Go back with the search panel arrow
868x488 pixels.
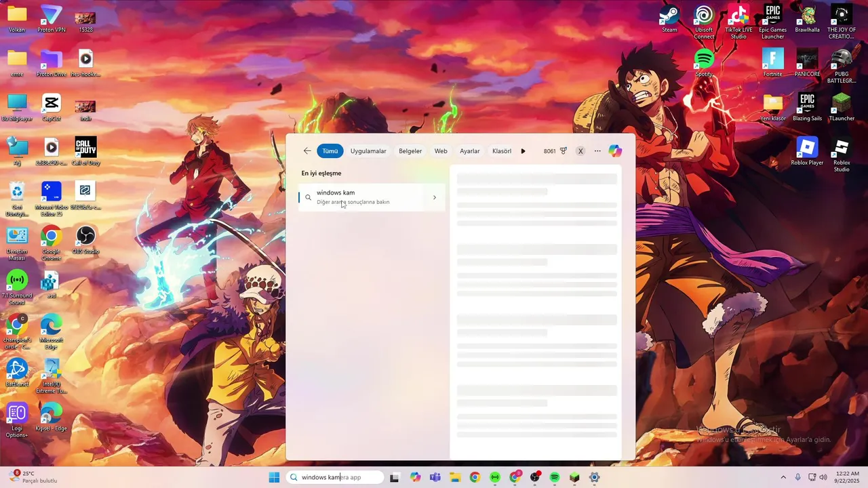click(307, 151)
